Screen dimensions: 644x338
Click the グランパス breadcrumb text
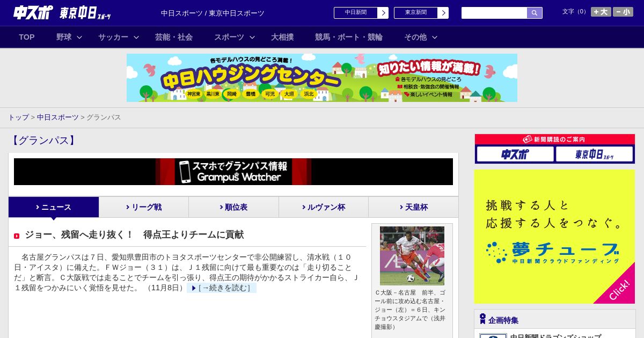104,117
